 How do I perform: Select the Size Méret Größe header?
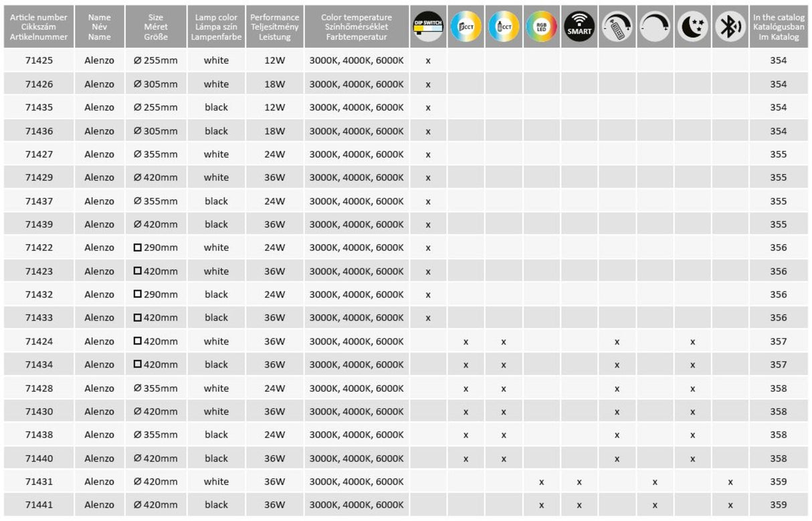point(156,27)
